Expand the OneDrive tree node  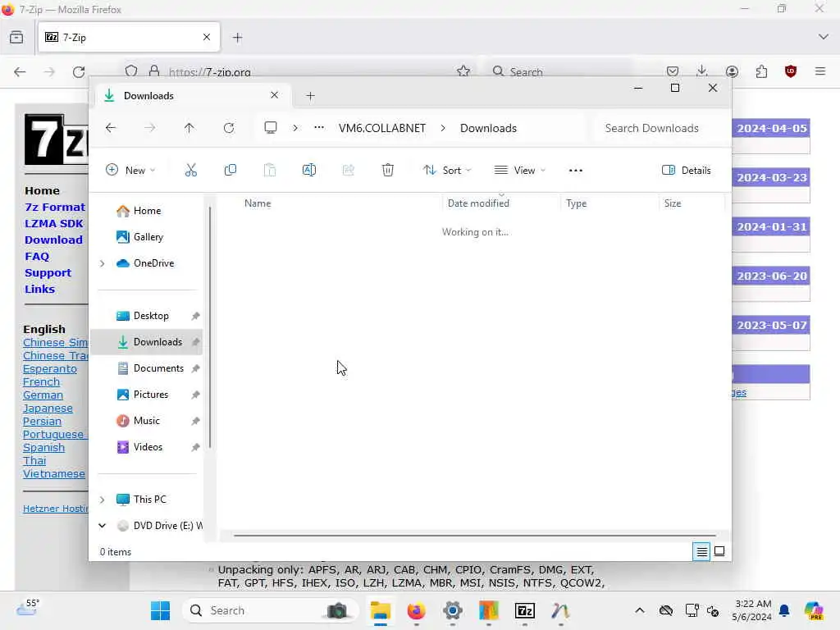103,263
